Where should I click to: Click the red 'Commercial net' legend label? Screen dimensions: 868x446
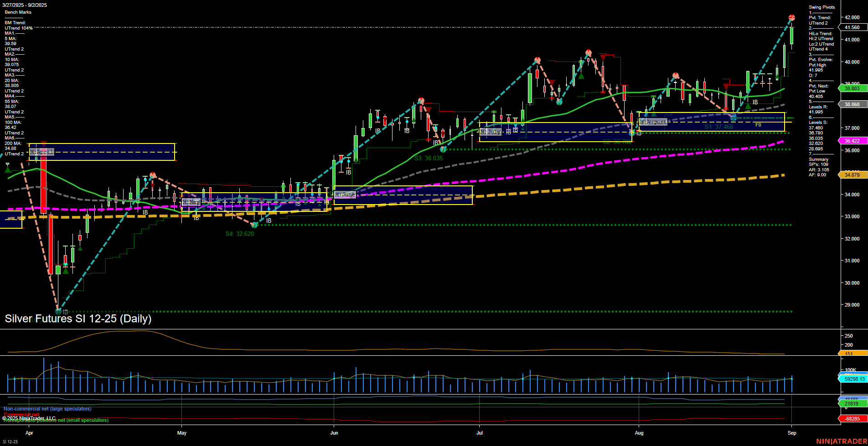pos(21,415)
